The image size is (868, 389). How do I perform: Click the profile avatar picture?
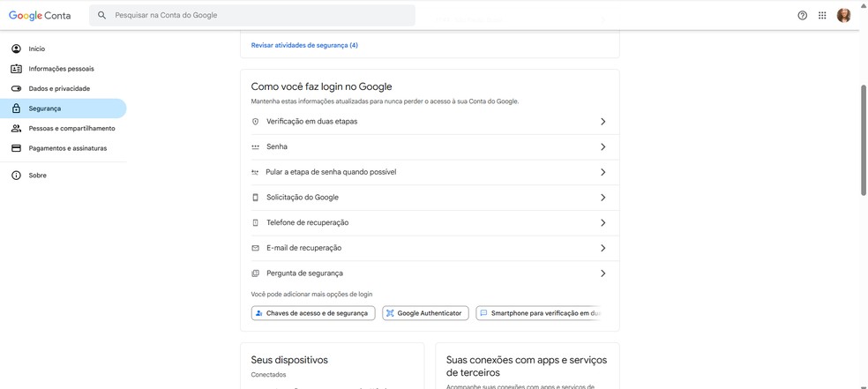point(843,15)
